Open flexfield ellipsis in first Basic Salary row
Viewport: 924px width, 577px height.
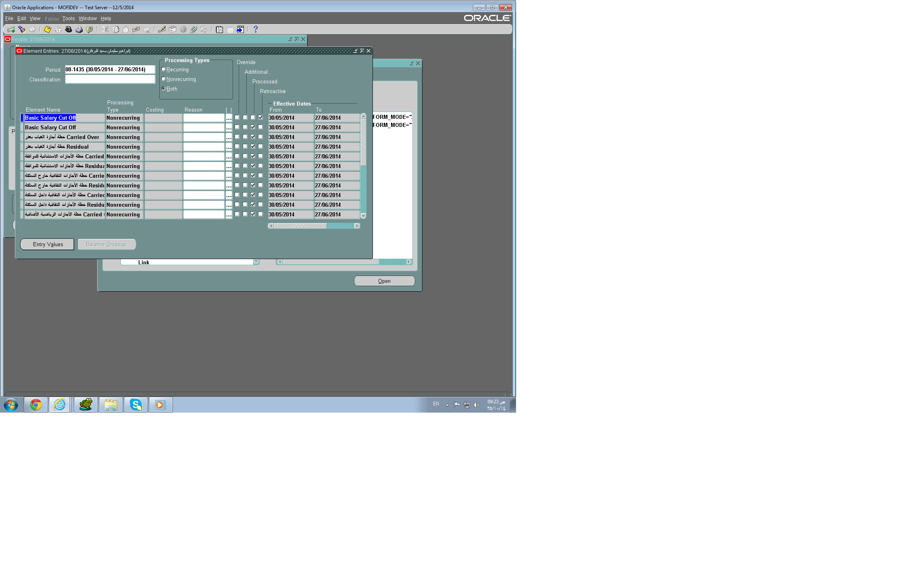coord(229,118)
